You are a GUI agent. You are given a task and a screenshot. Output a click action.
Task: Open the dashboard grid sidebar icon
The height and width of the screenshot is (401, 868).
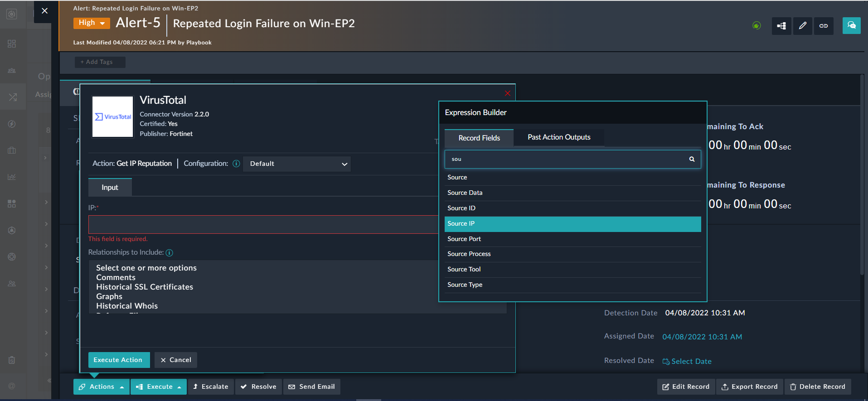12,44
